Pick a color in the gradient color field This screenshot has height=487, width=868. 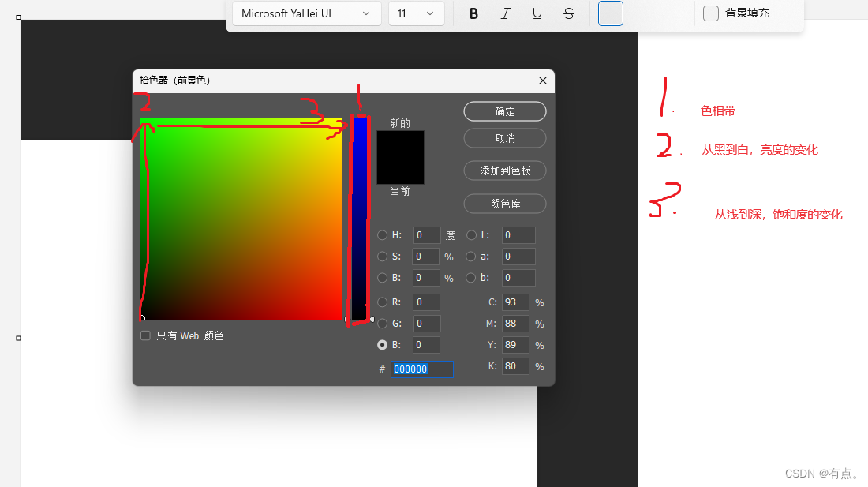pyautogui.click(x=241, y=219)
